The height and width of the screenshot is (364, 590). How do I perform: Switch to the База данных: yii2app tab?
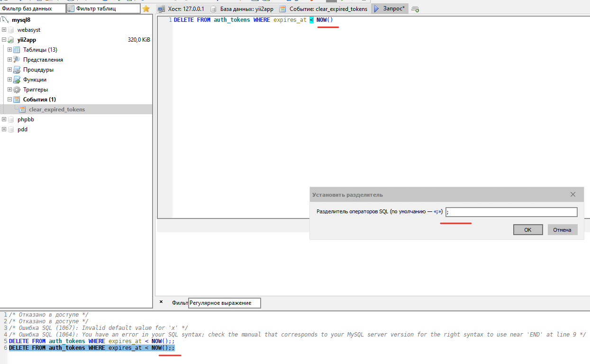242,9
